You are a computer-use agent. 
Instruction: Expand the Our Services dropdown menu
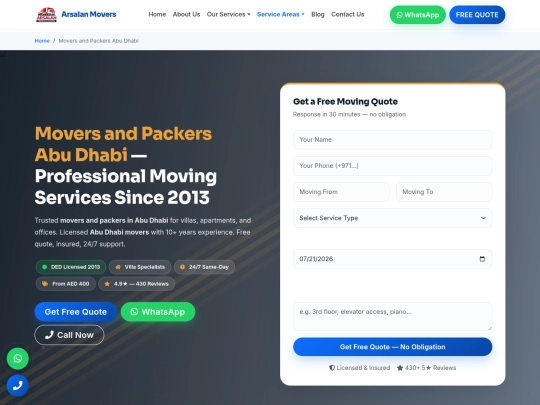228,14
